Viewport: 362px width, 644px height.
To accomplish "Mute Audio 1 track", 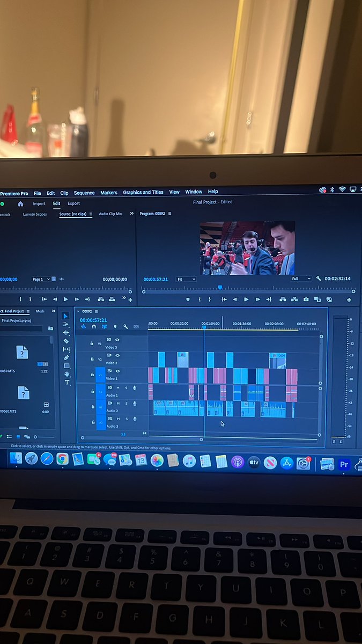I will click(118, 387).
